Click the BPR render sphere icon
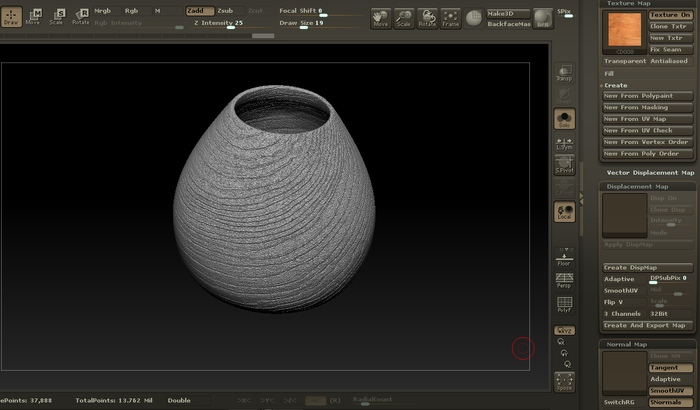The image size is (700, 410). tap(543, 19)
